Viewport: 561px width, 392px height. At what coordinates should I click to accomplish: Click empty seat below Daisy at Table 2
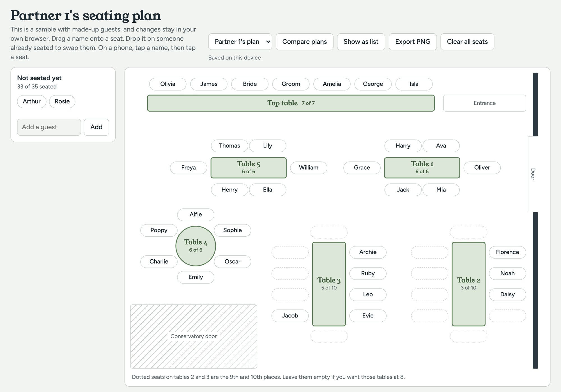[507, 316]
